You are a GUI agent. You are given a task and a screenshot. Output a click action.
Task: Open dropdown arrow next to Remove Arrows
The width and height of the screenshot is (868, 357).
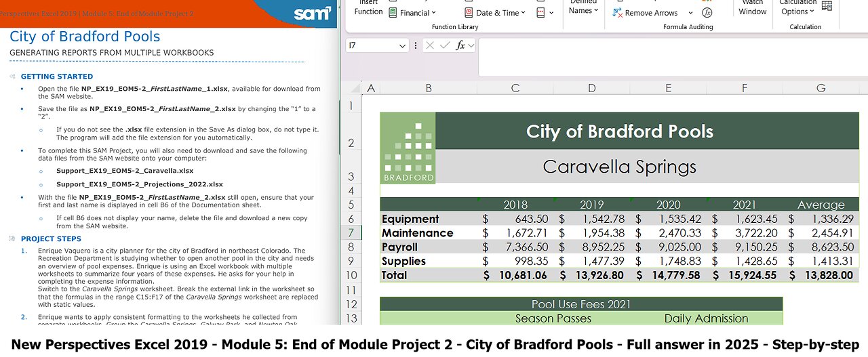pyautogui.click(x=690, y=13)
